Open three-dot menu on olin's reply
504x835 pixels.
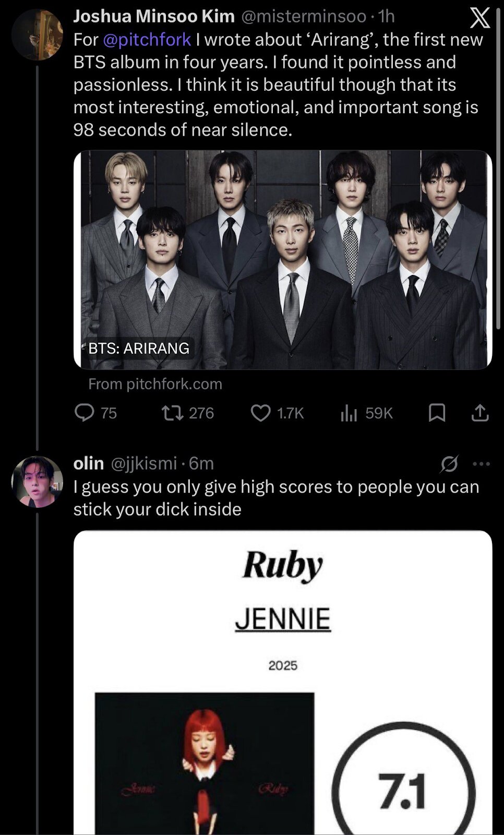click(481, 463)
